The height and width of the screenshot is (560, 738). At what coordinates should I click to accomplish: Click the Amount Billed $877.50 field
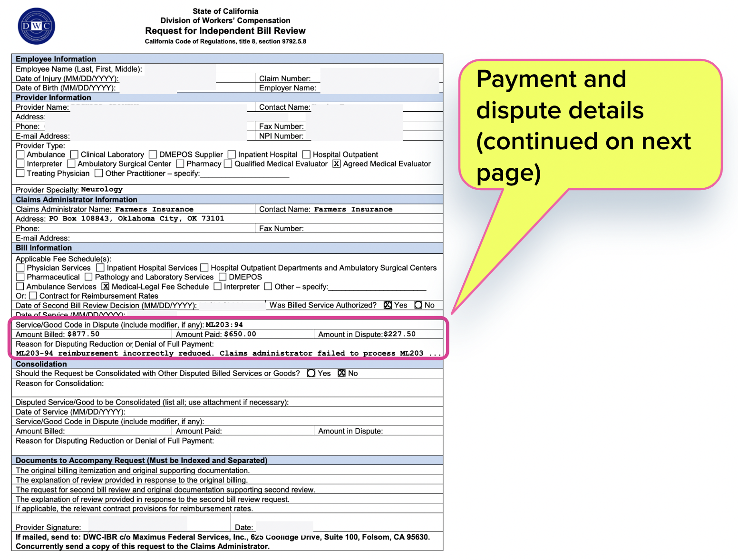[92, 334]
